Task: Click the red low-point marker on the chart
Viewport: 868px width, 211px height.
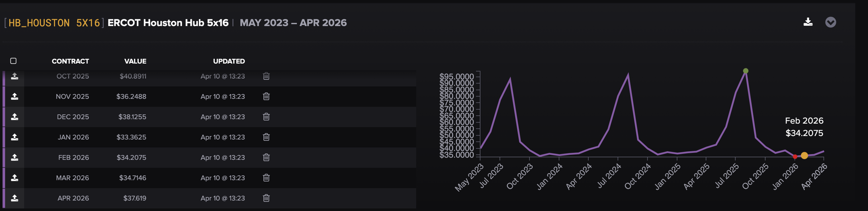Action: tap(795, 156)
